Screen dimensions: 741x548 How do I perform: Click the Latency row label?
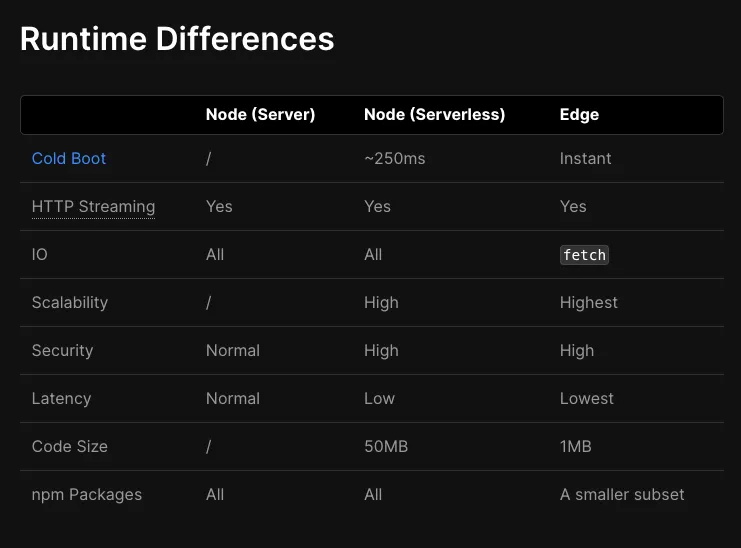click(61, 398)
